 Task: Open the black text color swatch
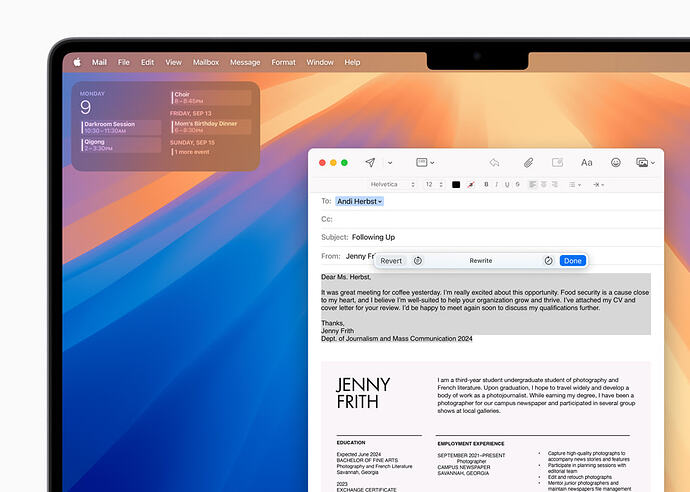point(456,184)
